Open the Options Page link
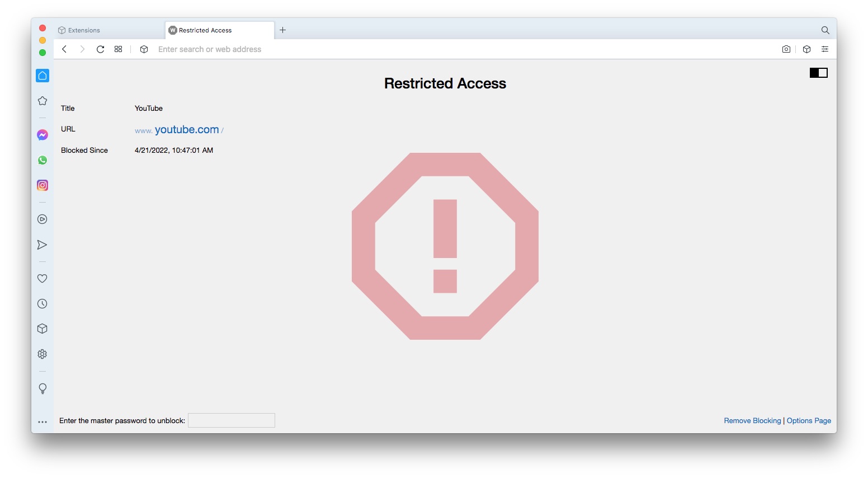The width and height of the screenshot is (868, 478). [x=809, y=421]
